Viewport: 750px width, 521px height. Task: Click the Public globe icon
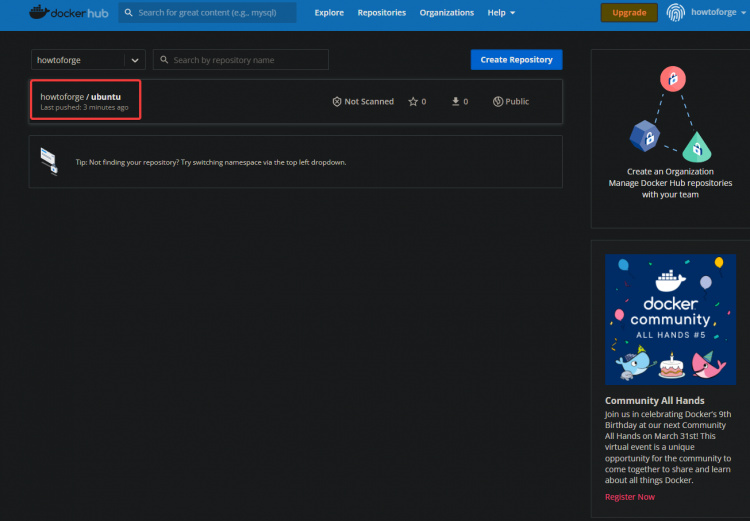[x=498, y=102]
